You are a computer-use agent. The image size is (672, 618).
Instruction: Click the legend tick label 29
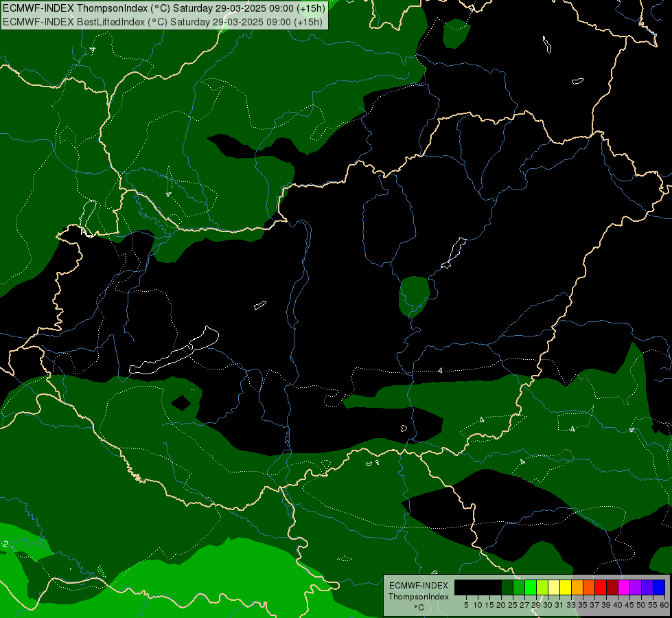(536, 605)
